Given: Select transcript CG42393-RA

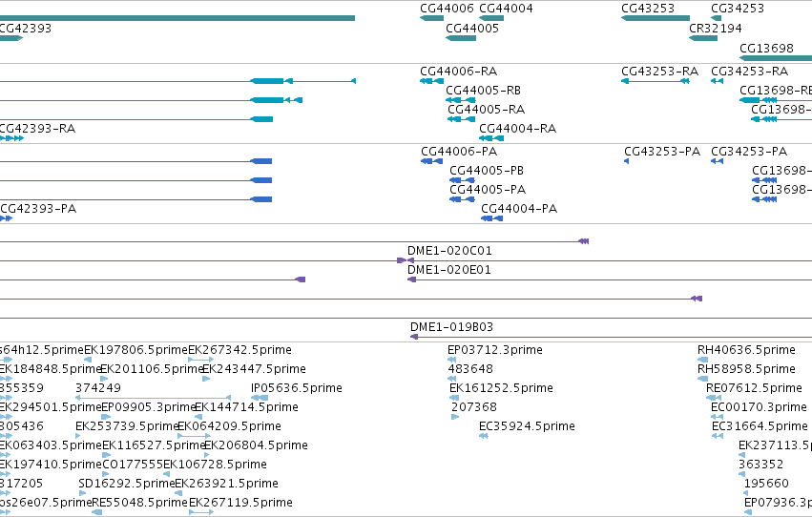Looking at the screenshot, I should (11, 138).
